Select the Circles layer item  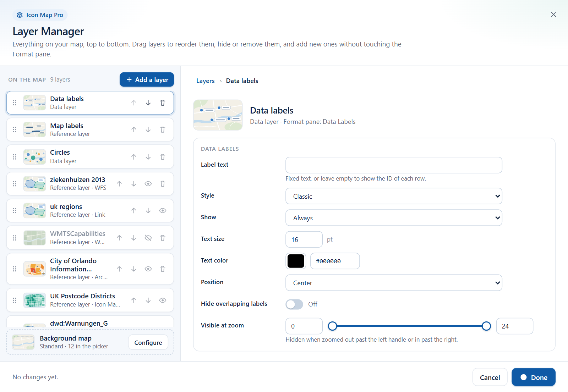pos(90,157)
